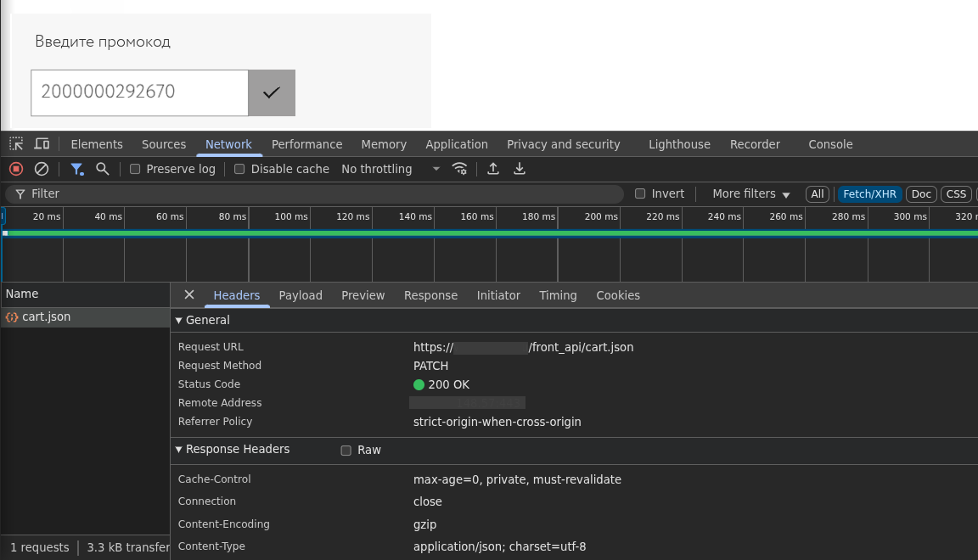Screen dimensions: 978x560
Task: Collapse the Response Headers section
Action: coord(179,450)
